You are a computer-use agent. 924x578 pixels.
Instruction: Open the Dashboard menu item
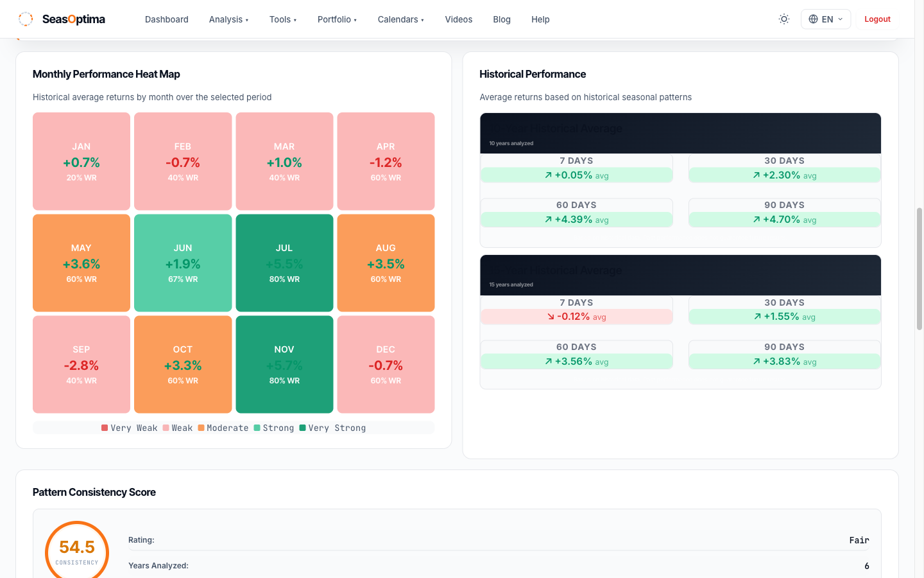pyautogui.click(x=167, y=19)
